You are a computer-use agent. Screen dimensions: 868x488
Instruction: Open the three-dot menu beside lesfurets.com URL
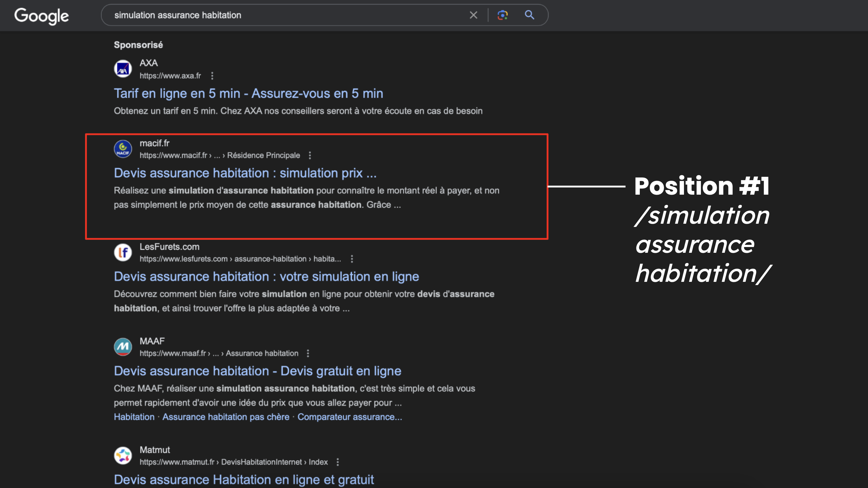click(352, 259)
